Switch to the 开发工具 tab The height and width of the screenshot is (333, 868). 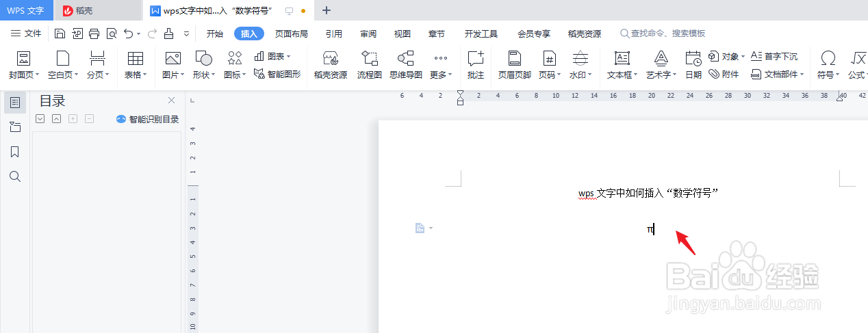click(x=481, y=34)
